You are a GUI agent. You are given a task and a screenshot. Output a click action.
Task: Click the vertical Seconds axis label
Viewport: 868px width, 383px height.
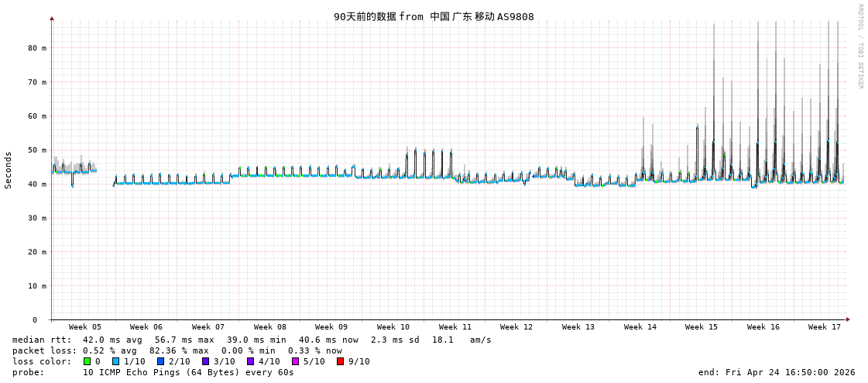click(9, 170)
